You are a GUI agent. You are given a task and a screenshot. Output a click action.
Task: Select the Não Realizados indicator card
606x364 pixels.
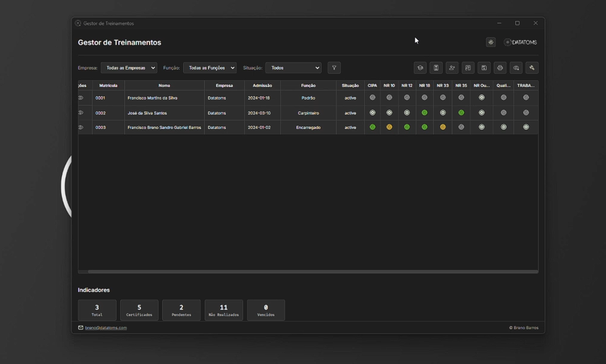(224, 310)
